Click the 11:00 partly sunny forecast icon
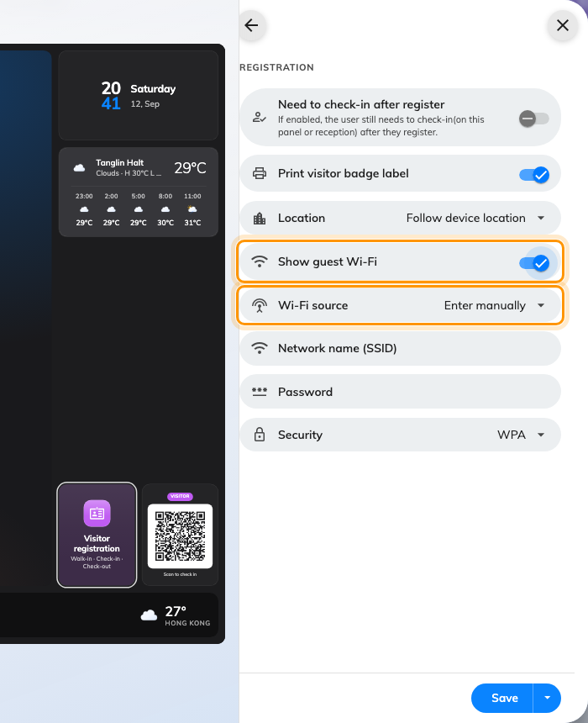Image resolution: width=588 pixels, height=723 pixels. coord(192,209)
